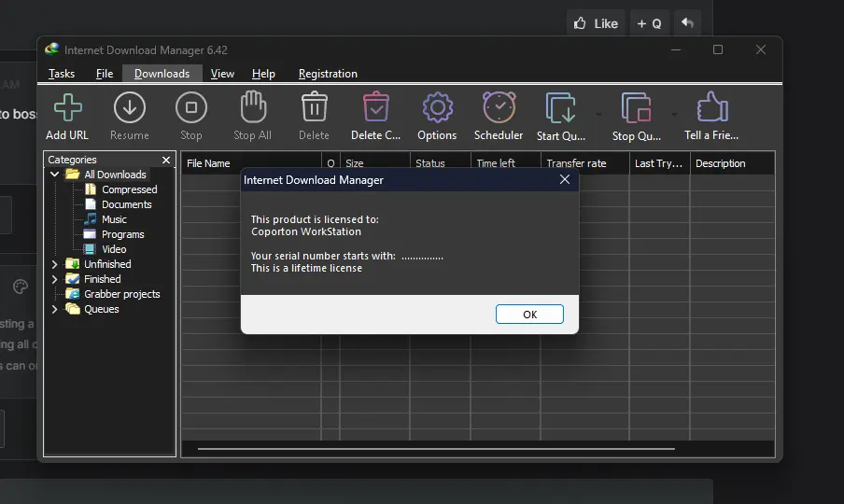Close the Categories panel
The height and width of the screenshot is (504, 844).
click(166, 160)
